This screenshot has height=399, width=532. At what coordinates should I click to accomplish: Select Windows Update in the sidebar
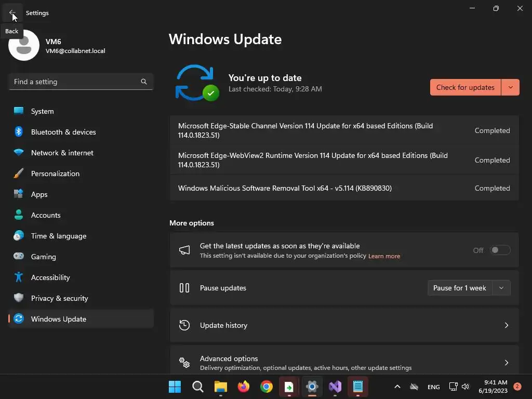(81, 319)
